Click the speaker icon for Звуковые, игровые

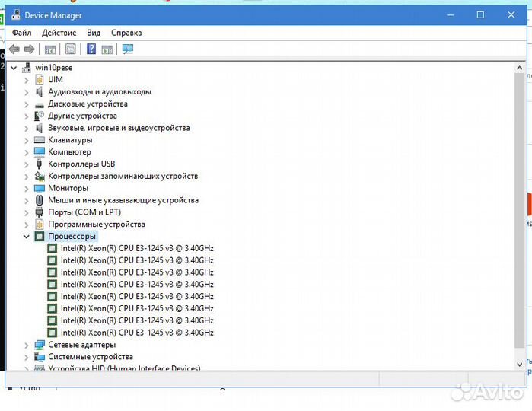point(40,128)
